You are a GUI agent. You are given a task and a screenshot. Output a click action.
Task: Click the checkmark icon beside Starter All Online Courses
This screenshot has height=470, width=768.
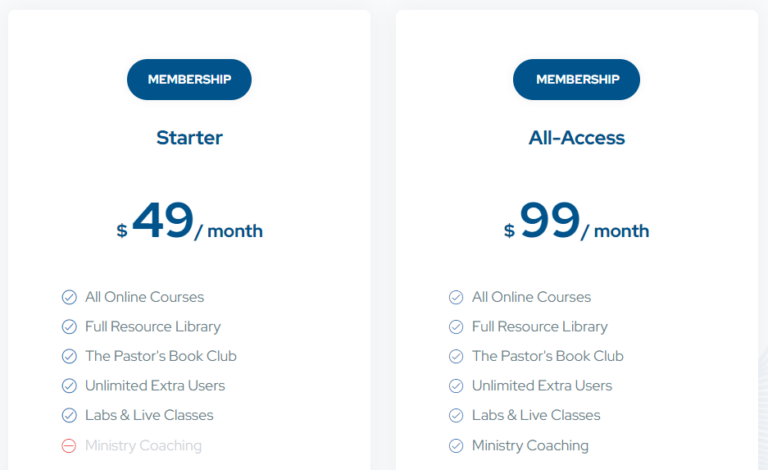point(69,297)
